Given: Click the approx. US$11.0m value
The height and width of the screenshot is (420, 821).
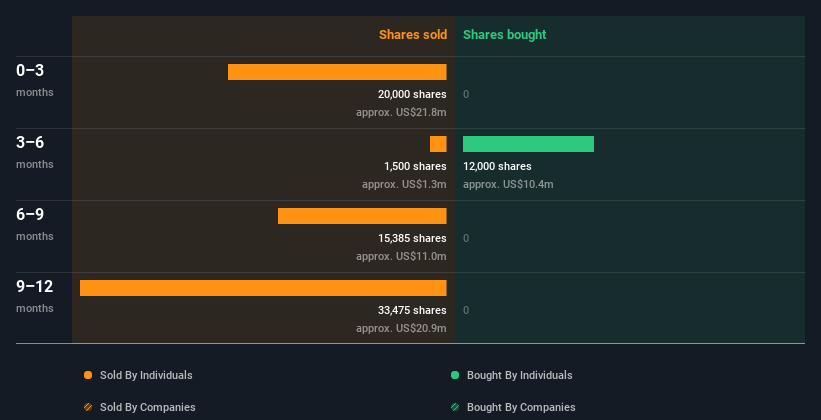Looking at the screenshot, I should [401, 256].
